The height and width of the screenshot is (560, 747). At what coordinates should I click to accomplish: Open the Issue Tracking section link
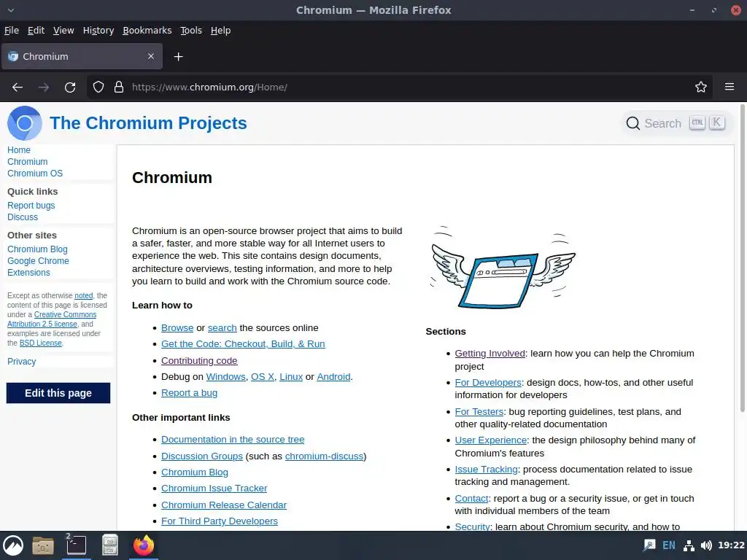click(486, 469)
